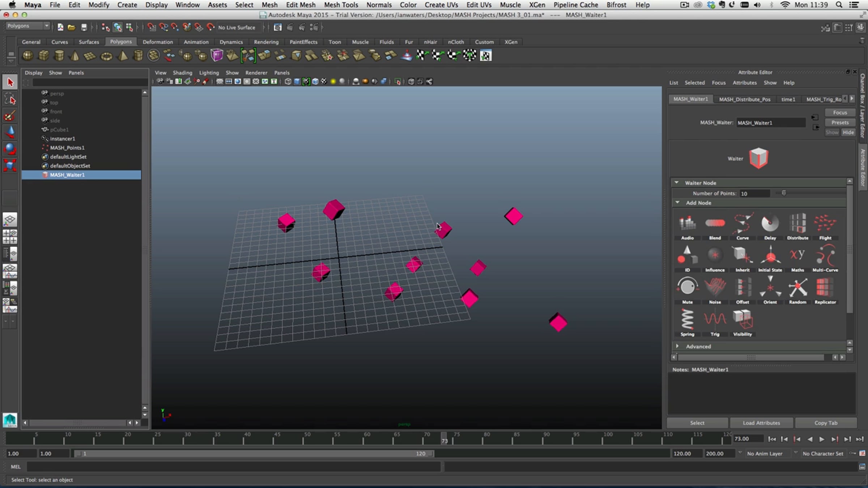Play the animation forwards
Screen dimensions: 868x488
(822, 439)
